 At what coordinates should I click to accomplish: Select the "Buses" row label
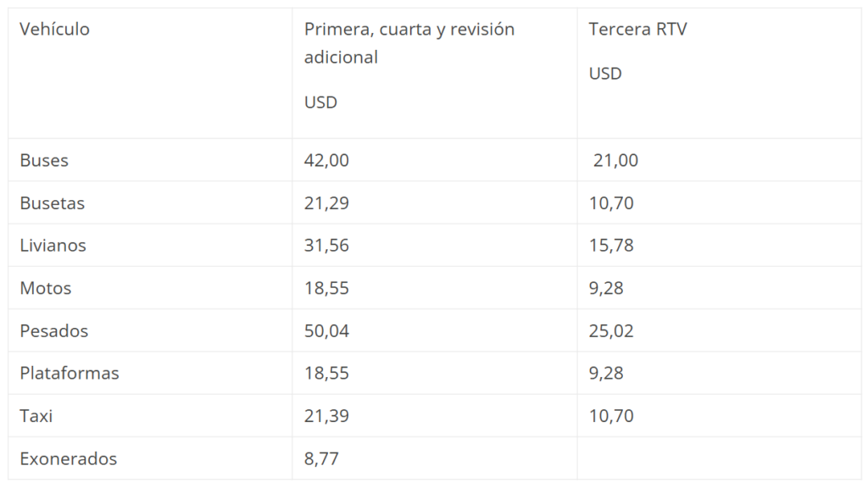pyautogui.click(x=44, y=160)
